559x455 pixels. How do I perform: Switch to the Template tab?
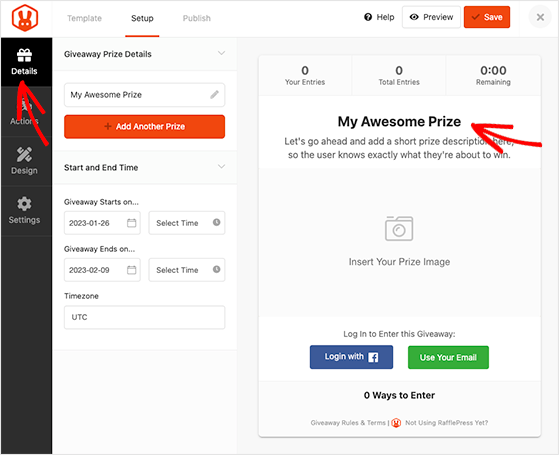(x=84, y=18)
